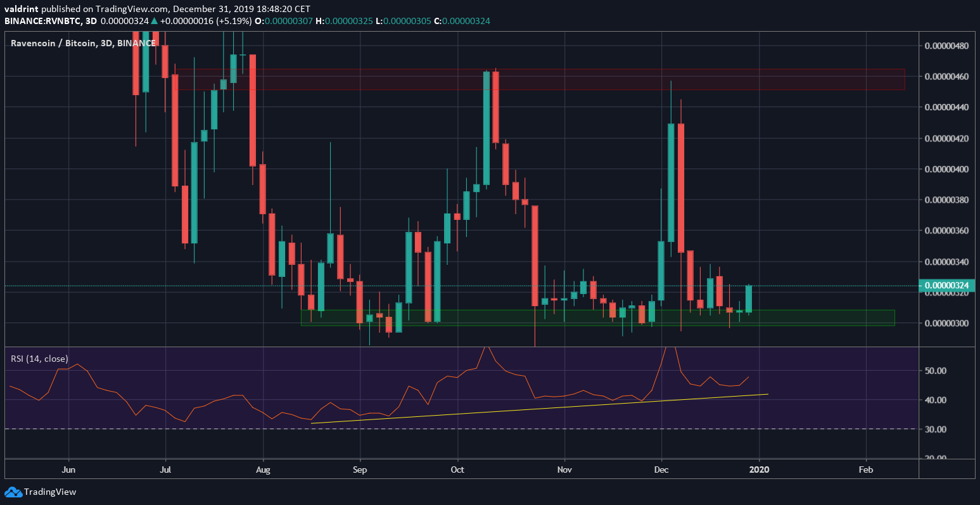Select the 2020 label on the time axis

click(x=759, y=470)
